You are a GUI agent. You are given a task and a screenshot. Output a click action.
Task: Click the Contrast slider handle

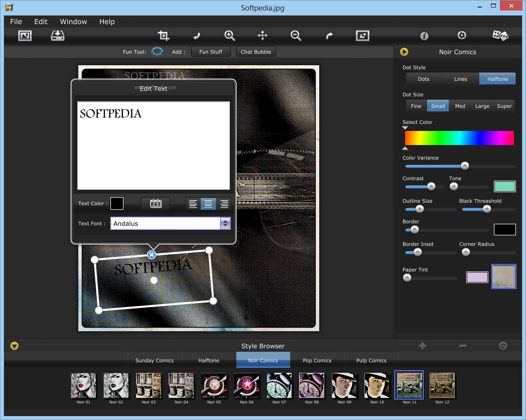click(431, 186)
